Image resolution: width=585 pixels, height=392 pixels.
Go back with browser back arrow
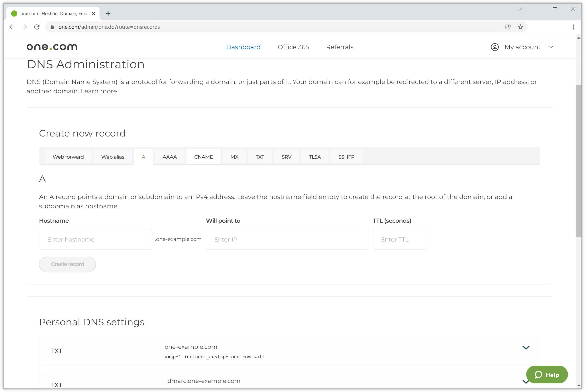pyautogui.click(x=12, y=27)
